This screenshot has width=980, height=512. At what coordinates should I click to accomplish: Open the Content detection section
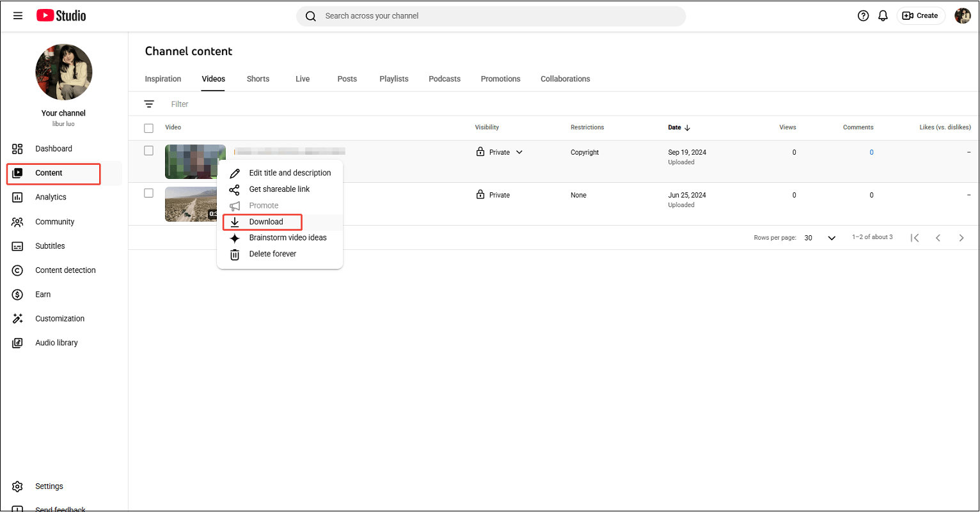[65, 270]
